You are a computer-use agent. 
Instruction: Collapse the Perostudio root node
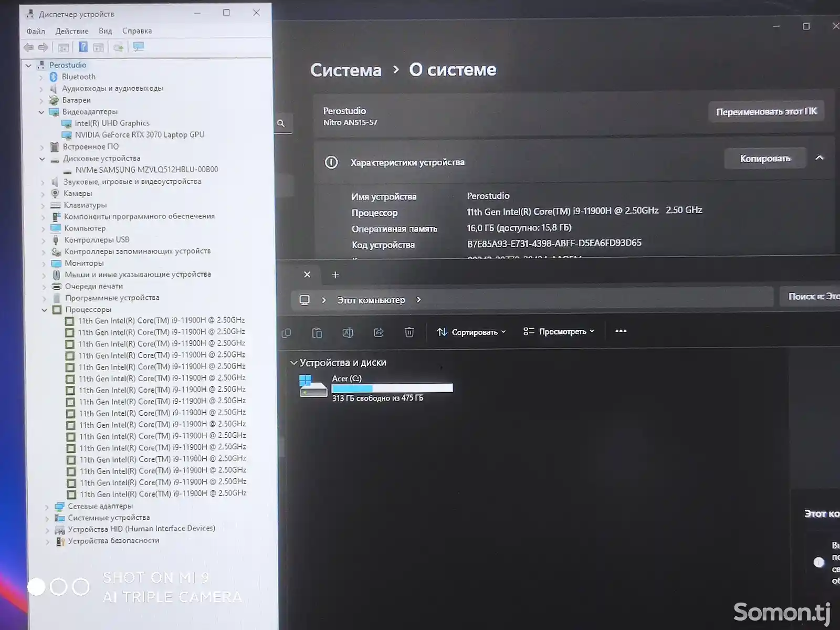[28, 66]
